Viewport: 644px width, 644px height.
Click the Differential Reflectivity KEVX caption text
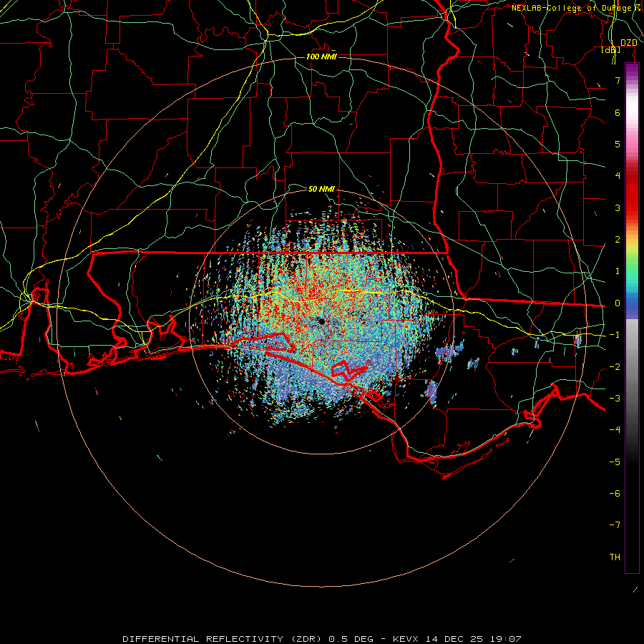[x=322, y=639]
